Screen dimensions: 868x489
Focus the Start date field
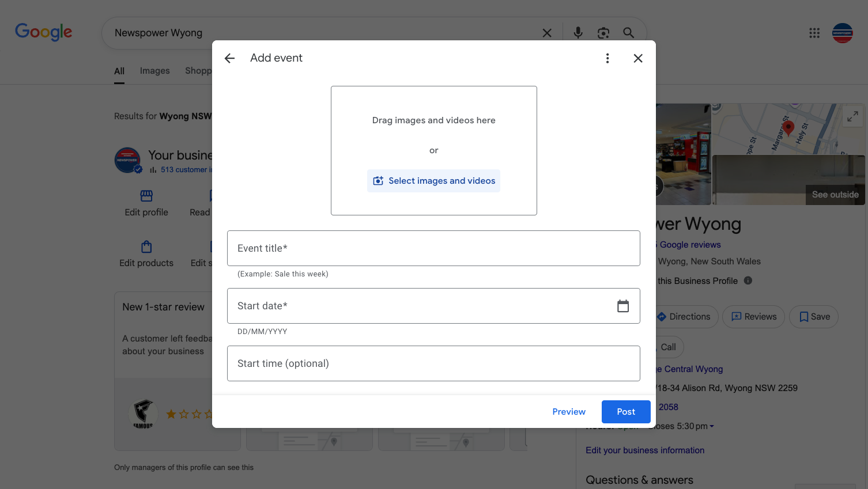point(433,306)
